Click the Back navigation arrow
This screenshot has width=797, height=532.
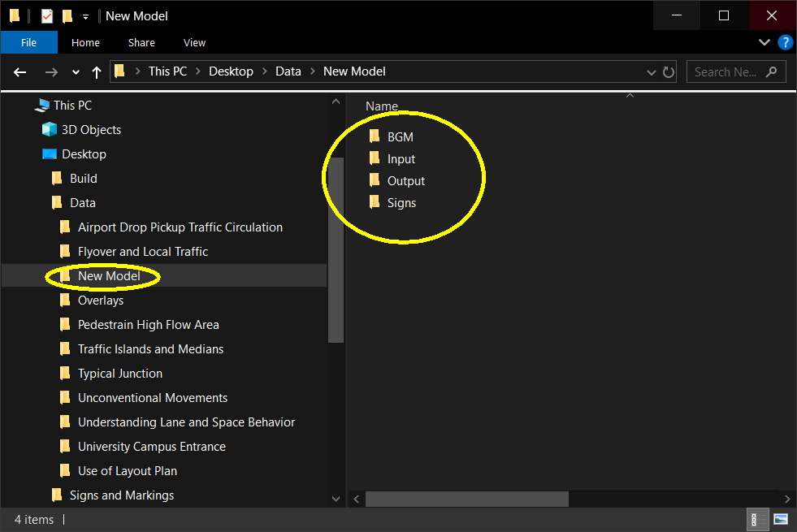click(20, 72)
